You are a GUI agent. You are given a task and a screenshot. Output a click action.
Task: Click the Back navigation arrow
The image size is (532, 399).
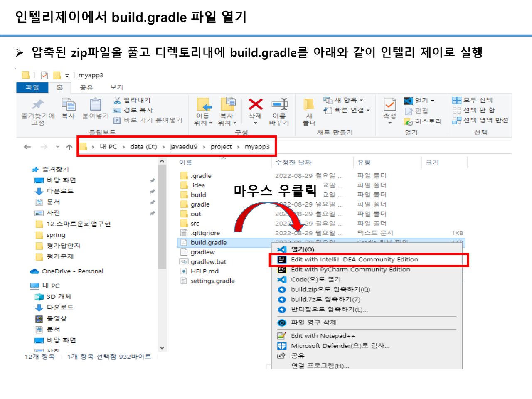(27, 147)
